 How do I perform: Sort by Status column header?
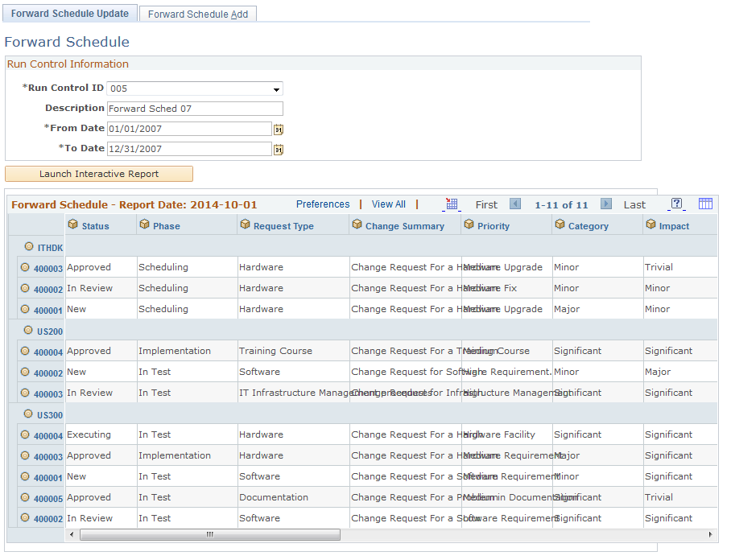[95, 226]
